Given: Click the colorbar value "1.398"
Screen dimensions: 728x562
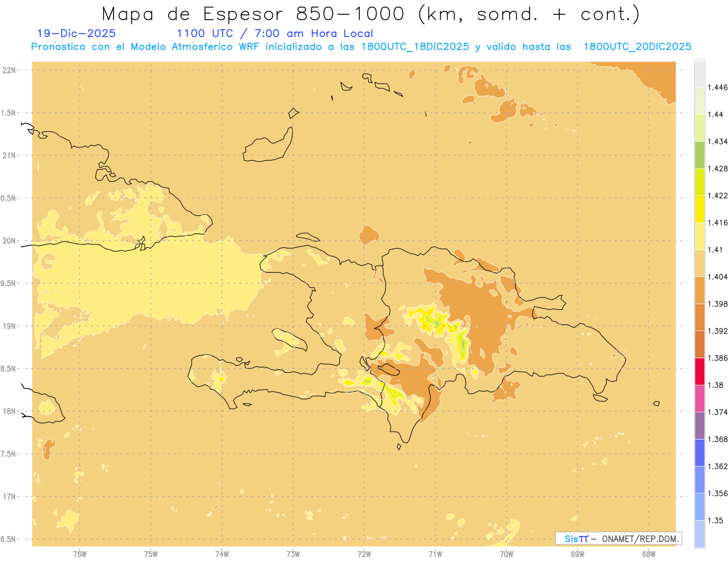Looking at the screenshot, I should [718, 304].
